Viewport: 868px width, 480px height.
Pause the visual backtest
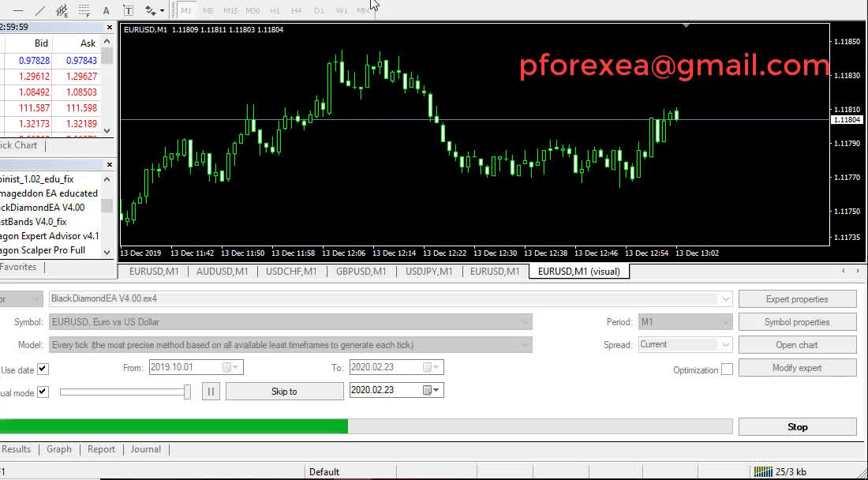[210, 392]
